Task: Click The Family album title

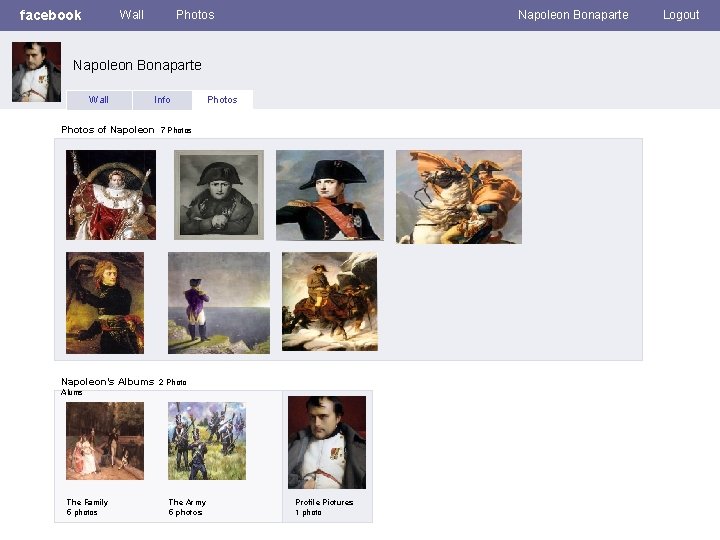Action: click(x=87, y=502)
